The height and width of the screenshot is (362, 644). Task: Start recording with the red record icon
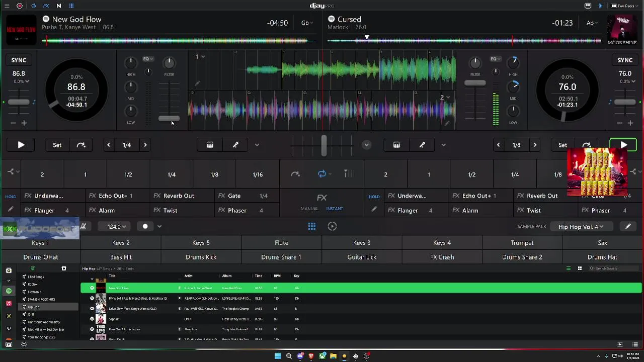20,6
